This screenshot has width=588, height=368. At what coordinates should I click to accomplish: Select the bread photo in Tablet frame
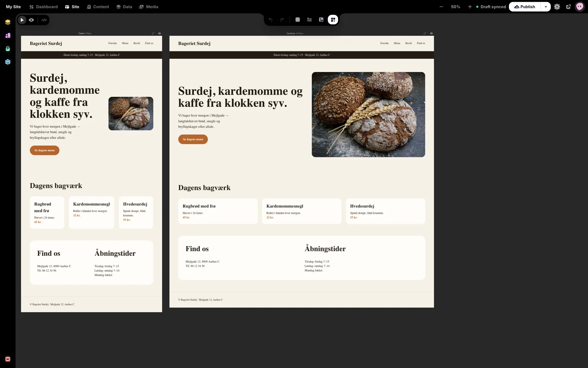131,113
